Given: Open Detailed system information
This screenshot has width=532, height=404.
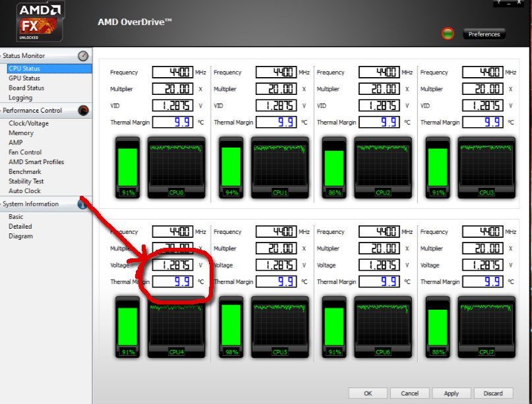Looking at the screenshot, I should click(x=20, y=226).
